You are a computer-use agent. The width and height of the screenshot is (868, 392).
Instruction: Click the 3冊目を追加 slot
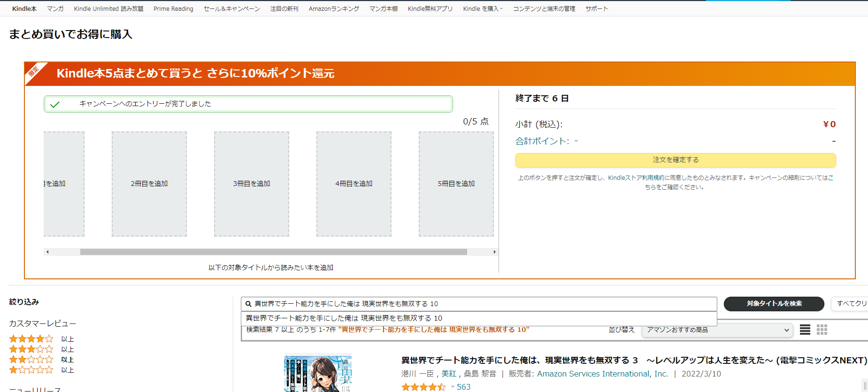click(x=252, y=184)
